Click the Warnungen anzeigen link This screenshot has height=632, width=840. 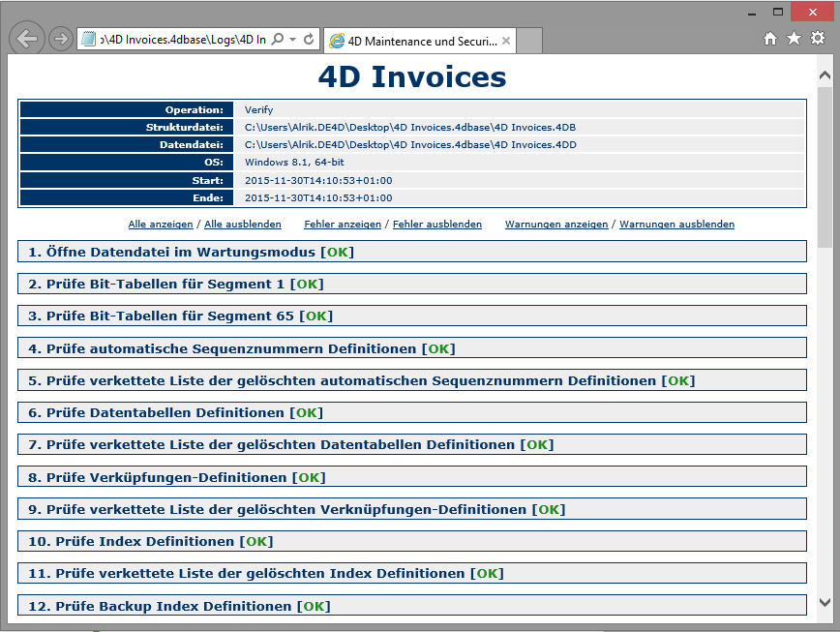pyautogui.click(x=556, y=225)
